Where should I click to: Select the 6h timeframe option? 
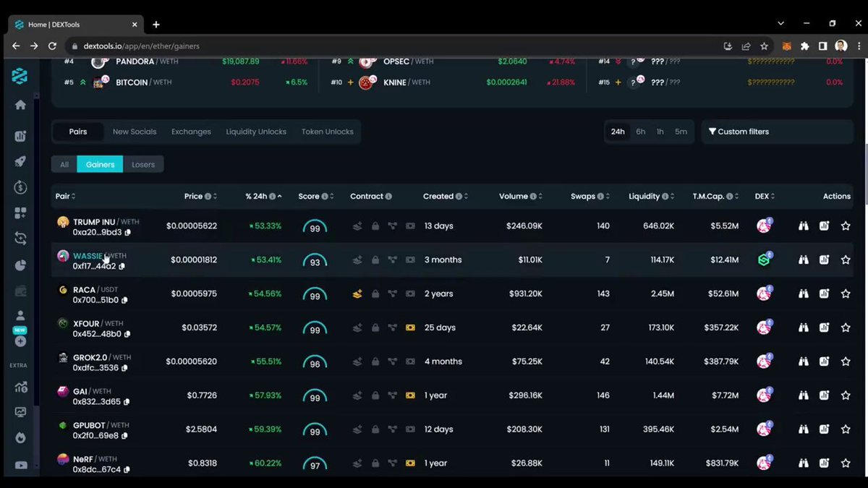point(640,132)
